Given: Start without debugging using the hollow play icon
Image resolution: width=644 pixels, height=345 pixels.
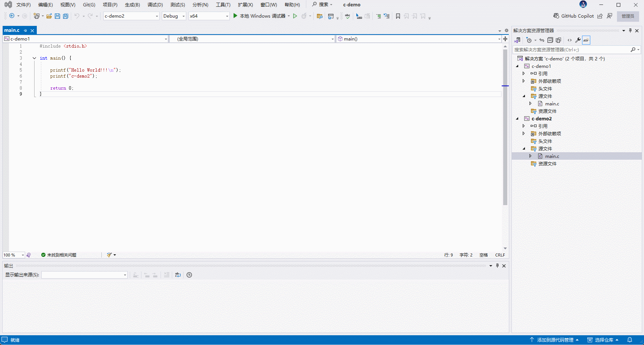Looking at the screenshot, I should (295, 16).
